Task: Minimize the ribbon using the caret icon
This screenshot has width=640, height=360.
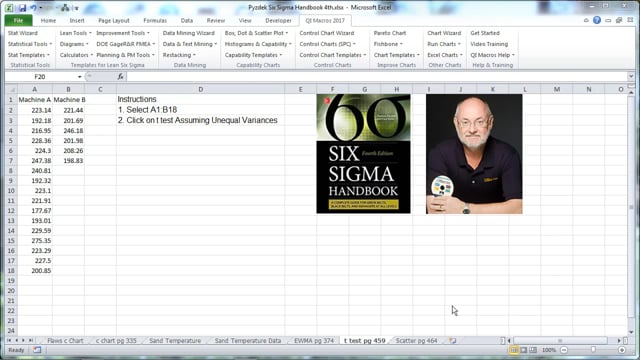Action: pos(586,20)
